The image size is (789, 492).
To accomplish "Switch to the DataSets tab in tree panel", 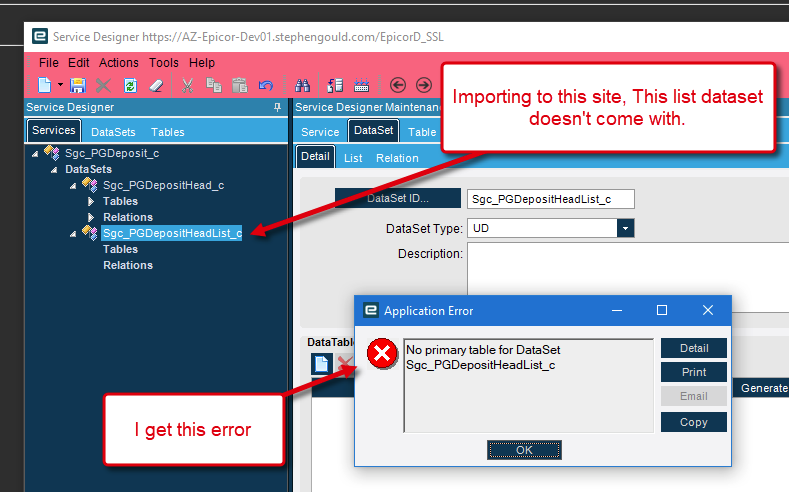I will [113, 132].
